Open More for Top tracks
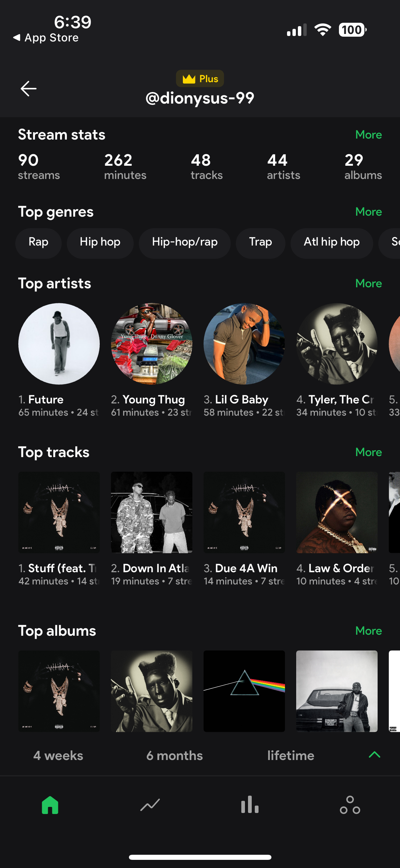The height and width of the screenshot is (868, 400). (x=368, y=452)
